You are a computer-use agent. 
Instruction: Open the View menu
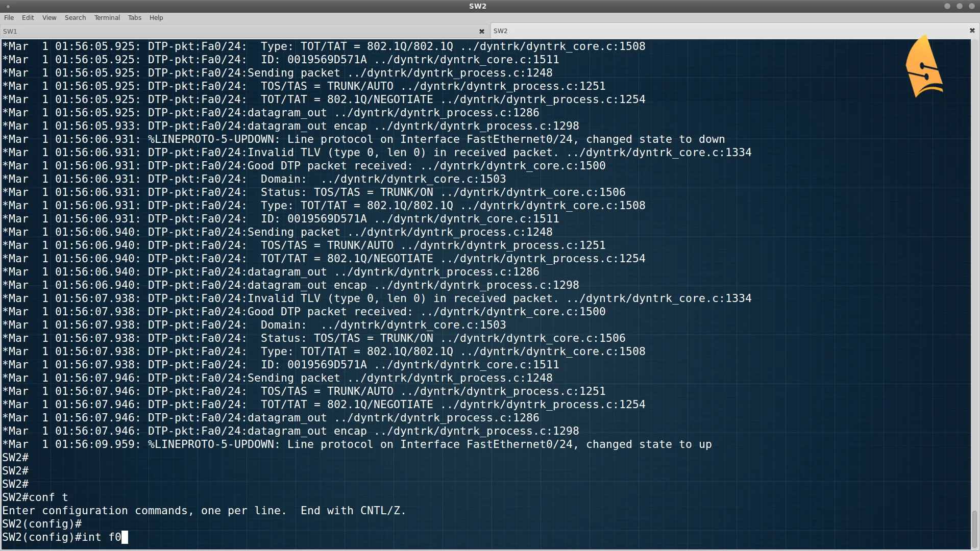click(49, 17)
